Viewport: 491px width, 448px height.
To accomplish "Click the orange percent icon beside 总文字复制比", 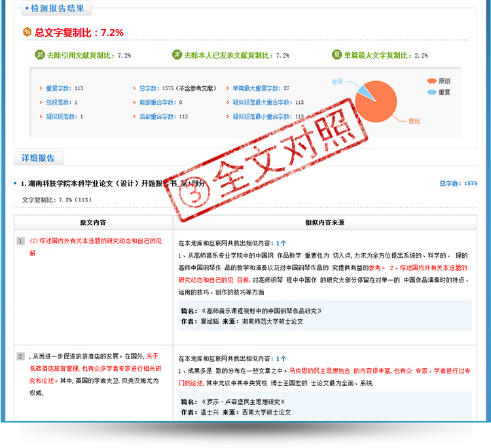I will click(27, 31).
